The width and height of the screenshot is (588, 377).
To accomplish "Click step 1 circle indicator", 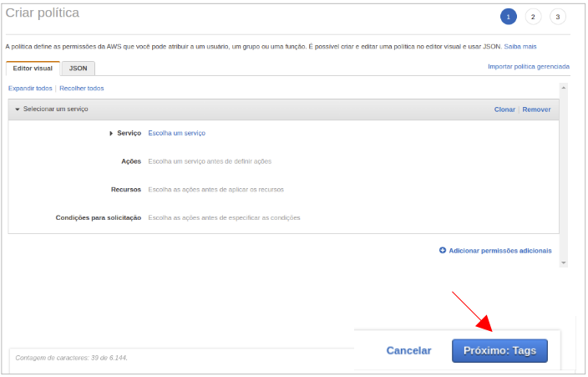I will click(x=508, y=17).
